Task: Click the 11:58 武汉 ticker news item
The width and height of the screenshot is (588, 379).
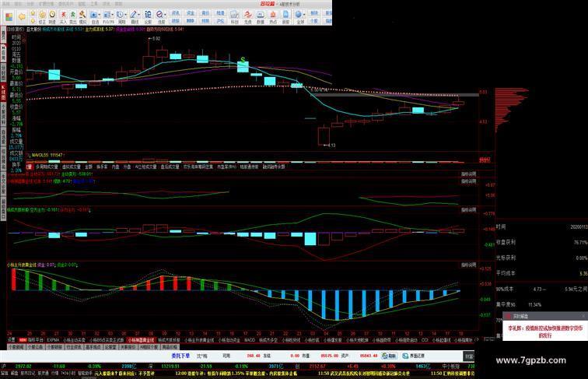Action: [x=364, y=374]
